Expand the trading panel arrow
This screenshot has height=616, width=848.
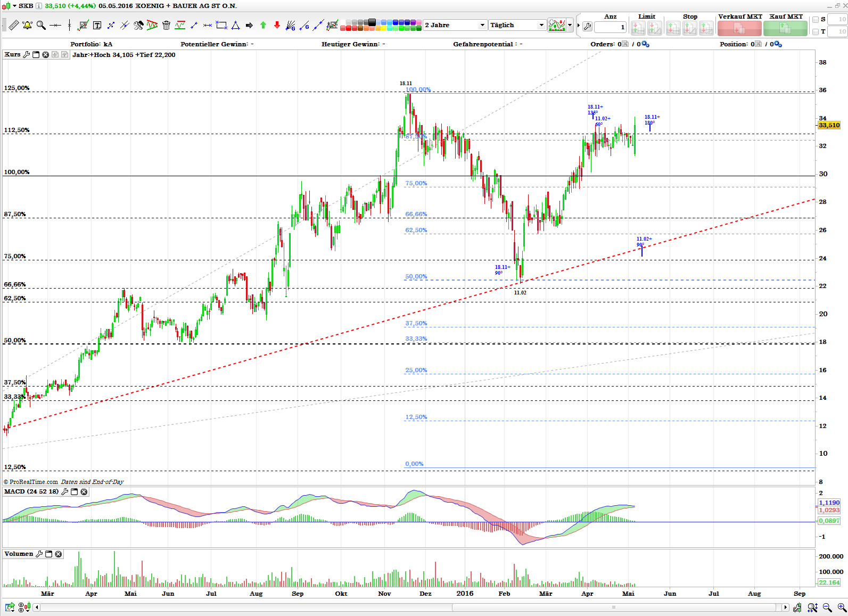[x=579, y=25]
